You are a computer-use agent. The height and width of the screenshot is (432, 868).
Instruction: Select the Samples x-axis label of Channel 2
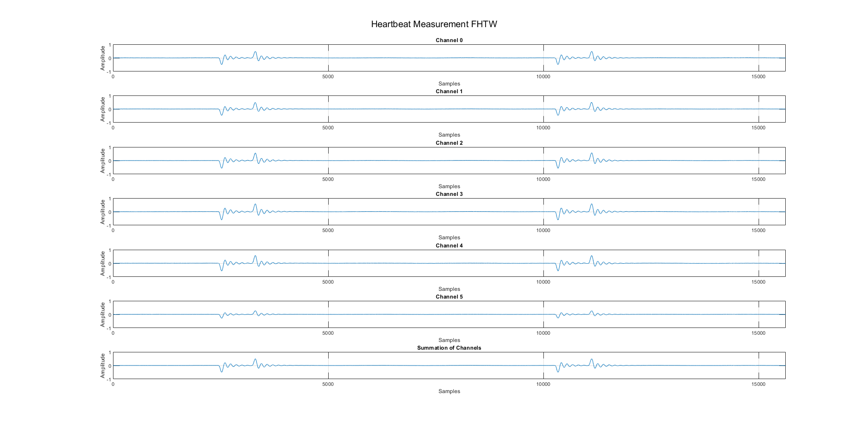(x=449, y=186)
